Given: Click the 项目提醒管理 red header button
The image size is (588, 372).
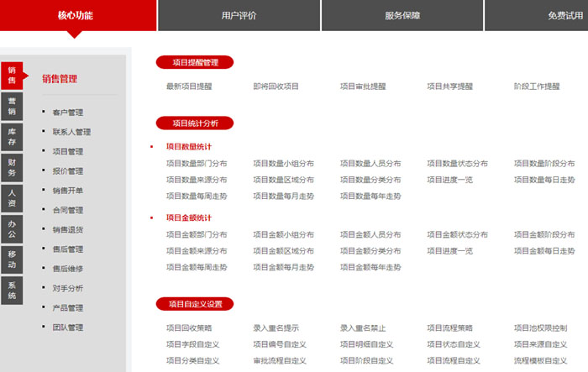Looking at the screenshot, I should tap(194, 62).
